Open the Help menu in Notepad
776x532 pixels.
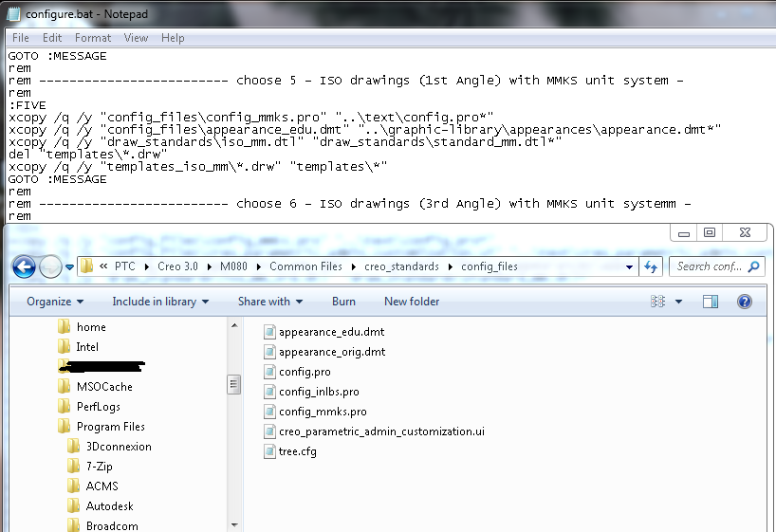173,38
